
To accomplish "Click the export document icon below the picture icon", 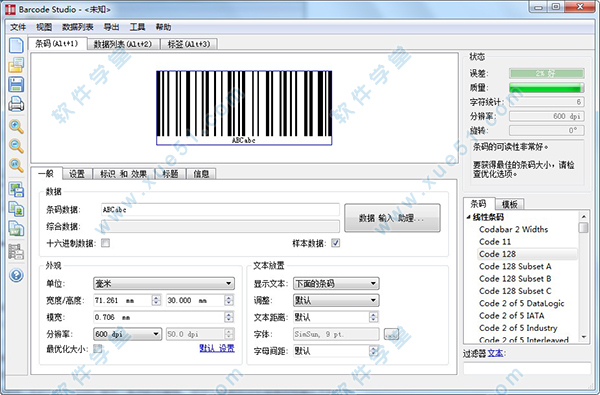I will 16,229.
